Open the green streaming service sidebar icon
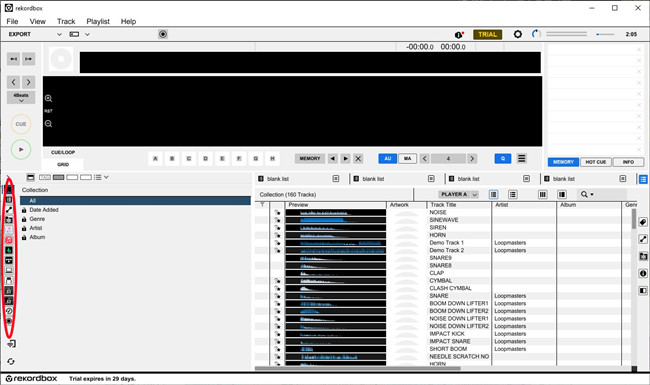 [x=9, y=250]
